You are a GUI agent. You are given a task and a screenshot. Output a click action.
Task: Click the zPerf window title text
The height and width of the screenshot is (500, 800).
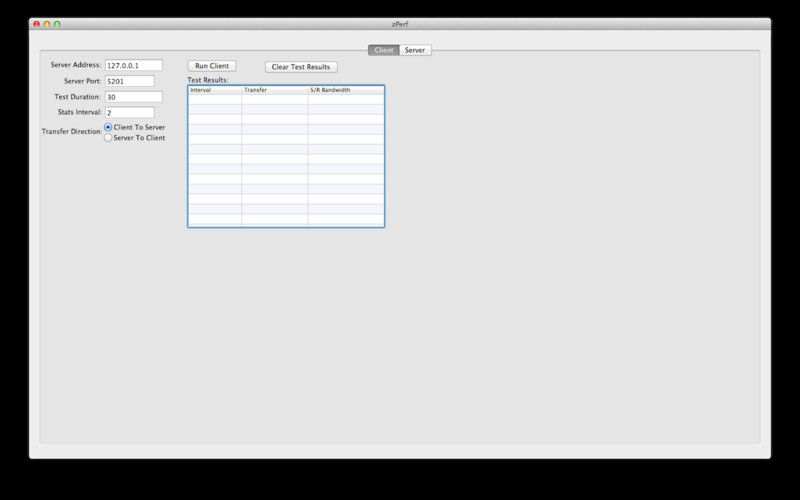click(400, 23)
